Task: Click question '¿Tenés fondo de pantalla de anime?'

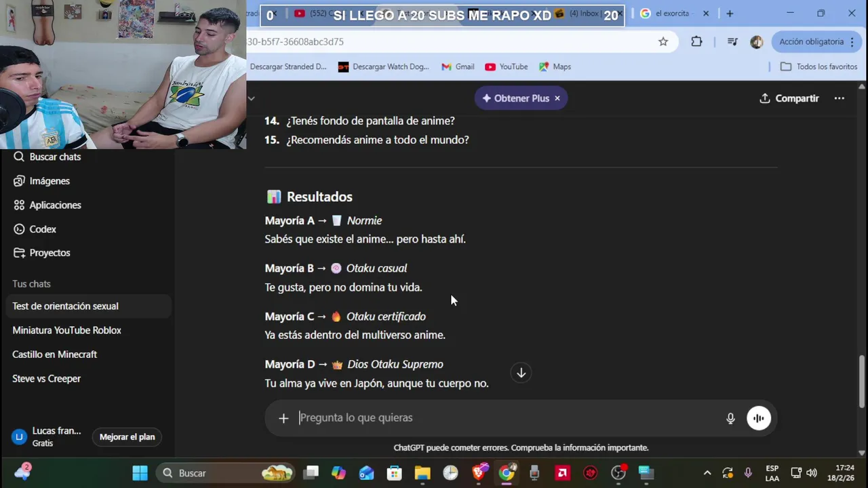Action: 370,121
